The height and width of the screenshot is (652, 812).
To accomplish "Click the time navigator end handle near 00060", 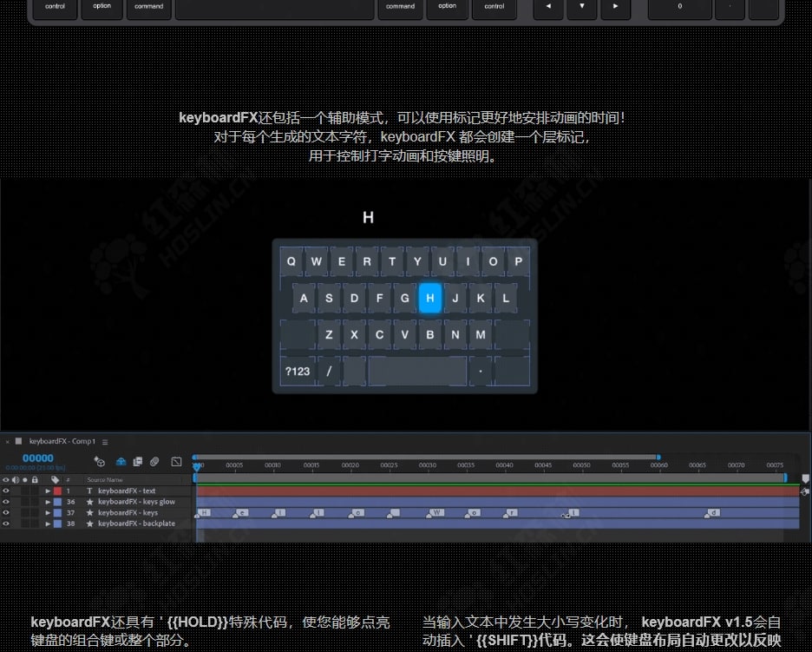I will [x=658, y=458].
